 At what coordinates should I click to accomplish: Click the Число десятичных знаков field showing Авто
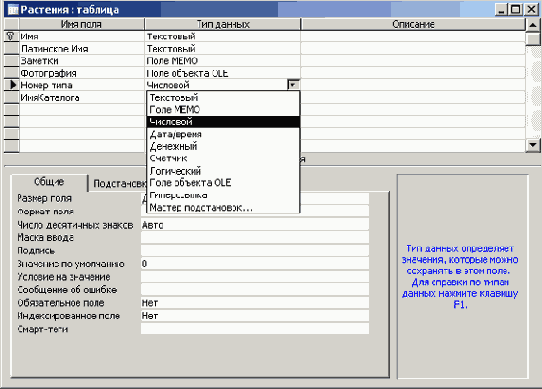point(255,225)
